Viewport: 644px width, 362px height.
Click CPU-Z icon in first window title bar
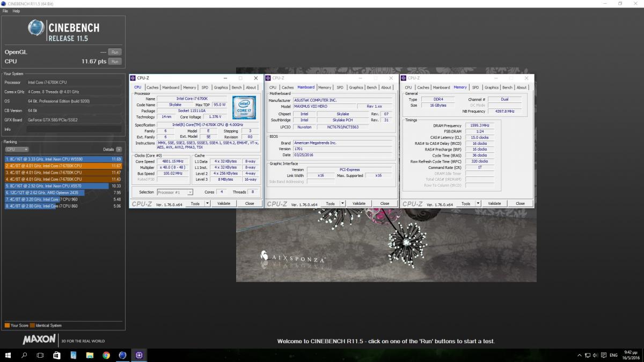[133, 78]
